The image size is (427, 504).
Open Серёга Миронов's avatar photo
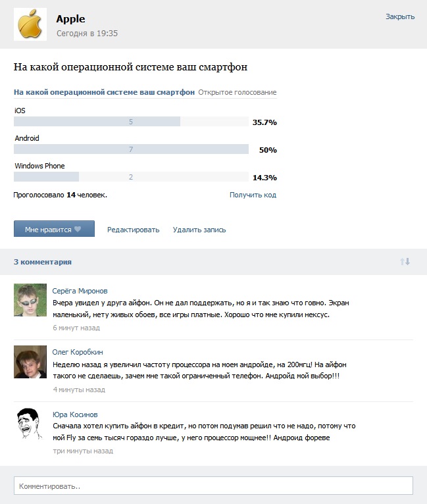tap(30, 300)
